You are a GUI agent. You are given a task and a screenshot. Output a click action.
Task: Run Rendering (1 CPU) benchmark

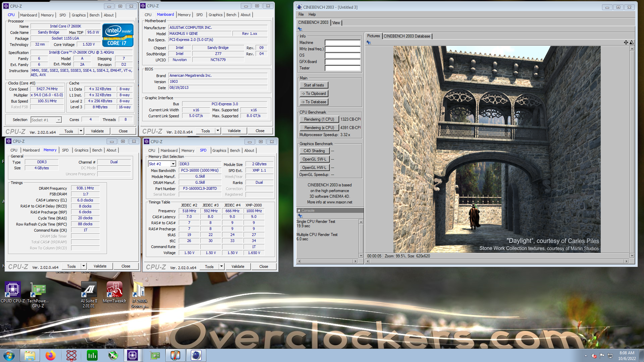319,119
